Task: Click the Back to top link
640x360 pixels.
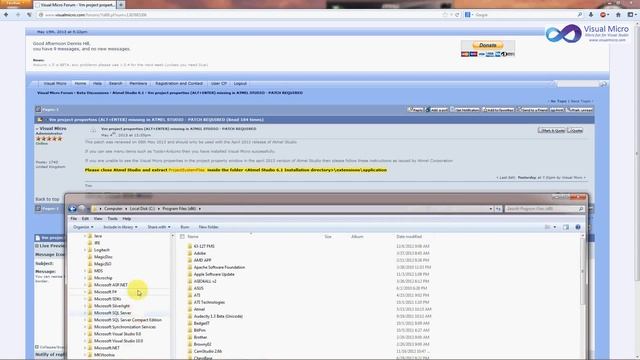Action: (x=47, y=199)
